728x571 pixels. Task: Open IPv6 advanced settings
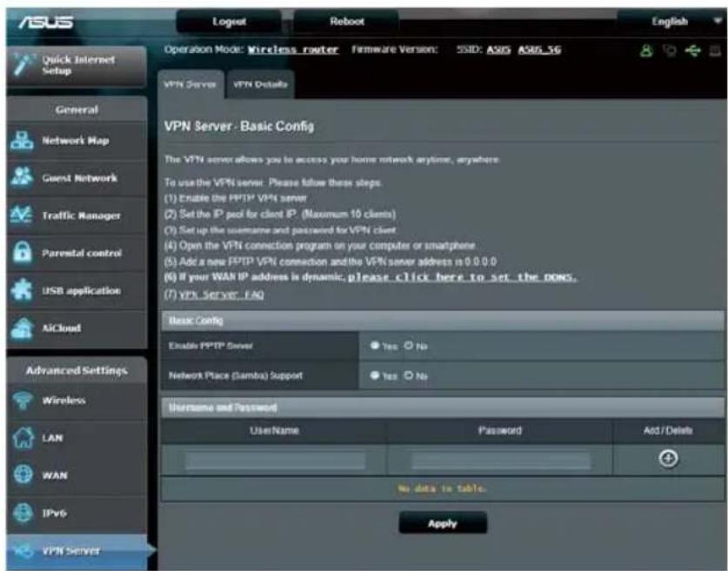pyautogui.click(x=77, y=513)
